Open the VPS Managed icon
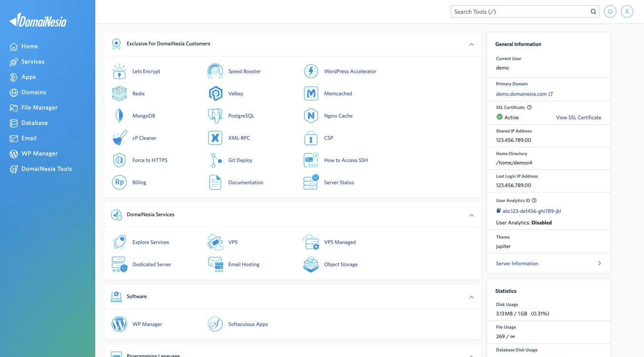 (311, 242)
